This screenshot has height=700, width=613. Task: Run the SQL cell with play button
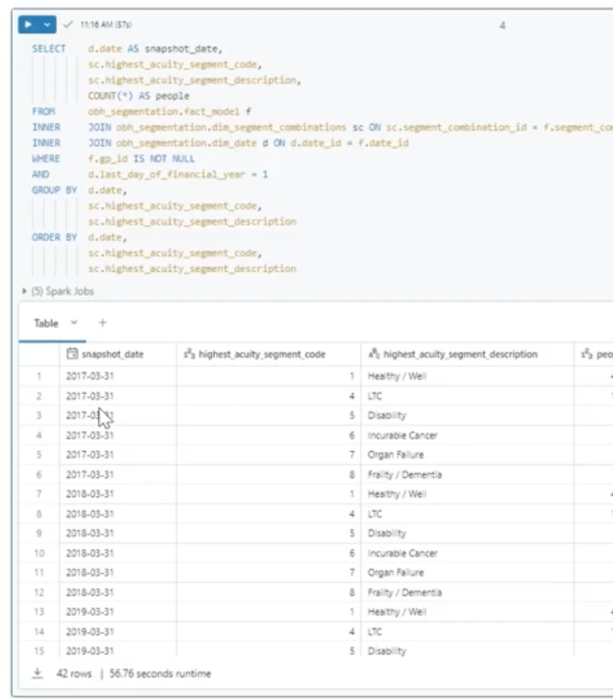tap(28, 25)
